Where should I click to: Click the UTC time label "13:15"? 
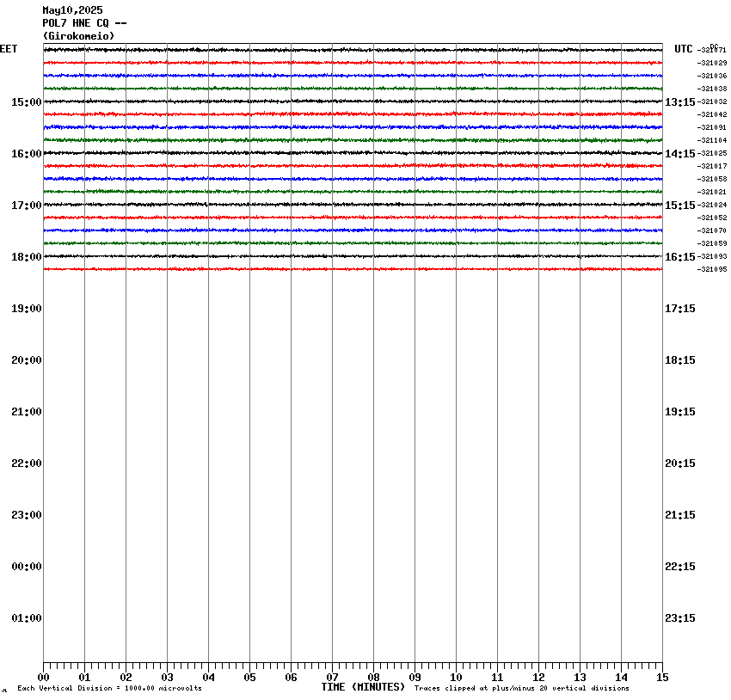[679, 102]
